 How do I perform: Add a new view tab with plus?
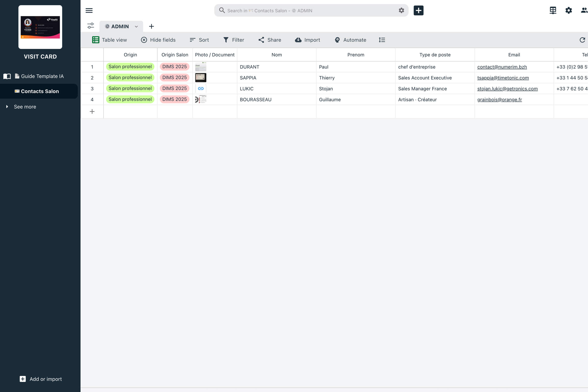pos(151,26)
